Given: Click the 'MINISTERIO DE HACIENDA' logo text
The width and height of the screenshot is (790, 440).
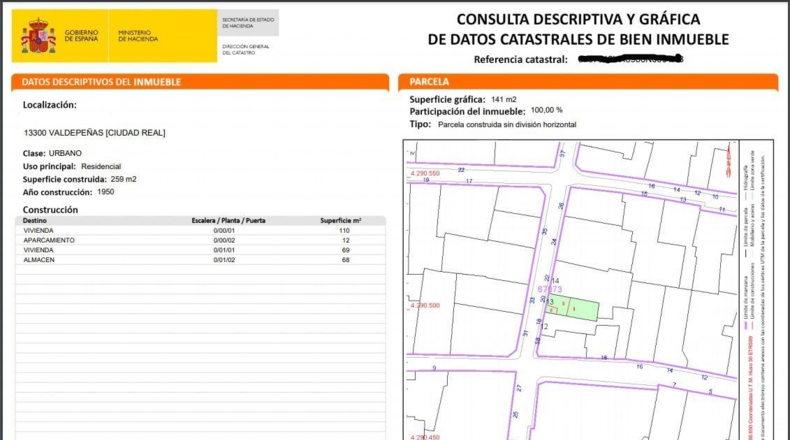Looking at the screenshot, I should point(138,36).
